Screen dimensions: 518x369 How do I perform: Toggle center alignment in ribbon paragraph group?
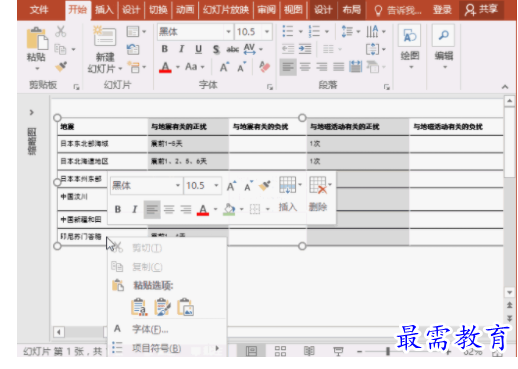pyautogui.click(x=305, y=67)
